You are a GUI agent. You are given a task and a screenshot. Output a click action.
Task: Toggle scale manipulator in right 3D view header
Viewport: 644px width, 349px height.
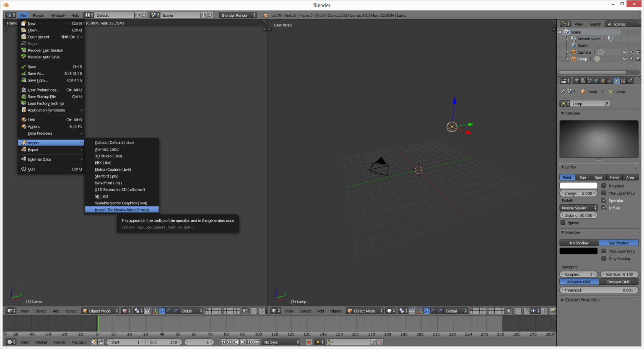(440, 311)
